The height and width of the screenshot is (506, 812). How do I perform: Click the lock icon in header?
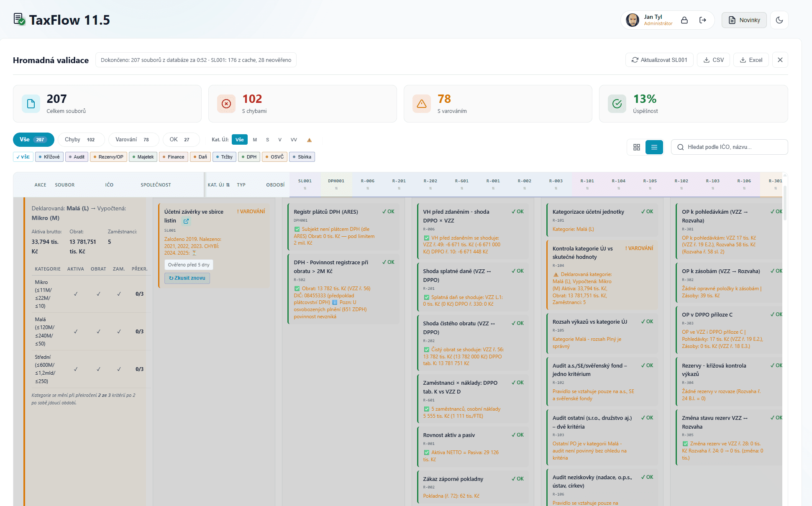click(684, 20)
